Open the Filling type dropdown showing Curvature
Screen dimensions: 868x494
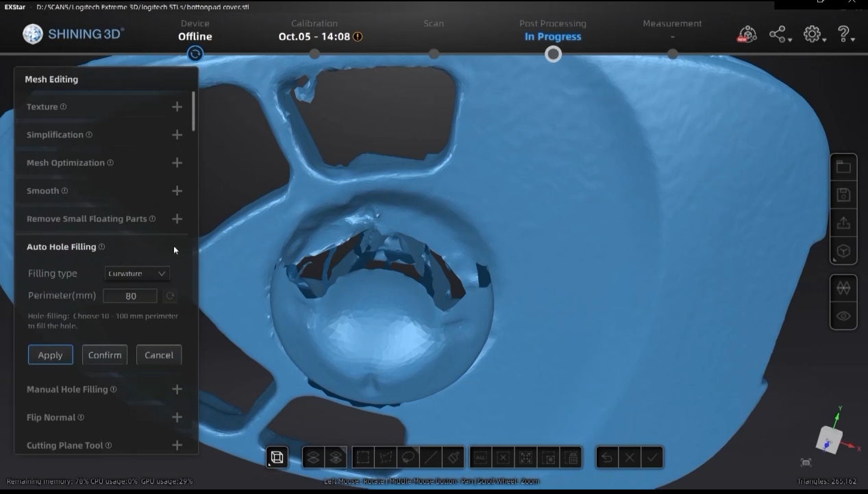[136, 273]
